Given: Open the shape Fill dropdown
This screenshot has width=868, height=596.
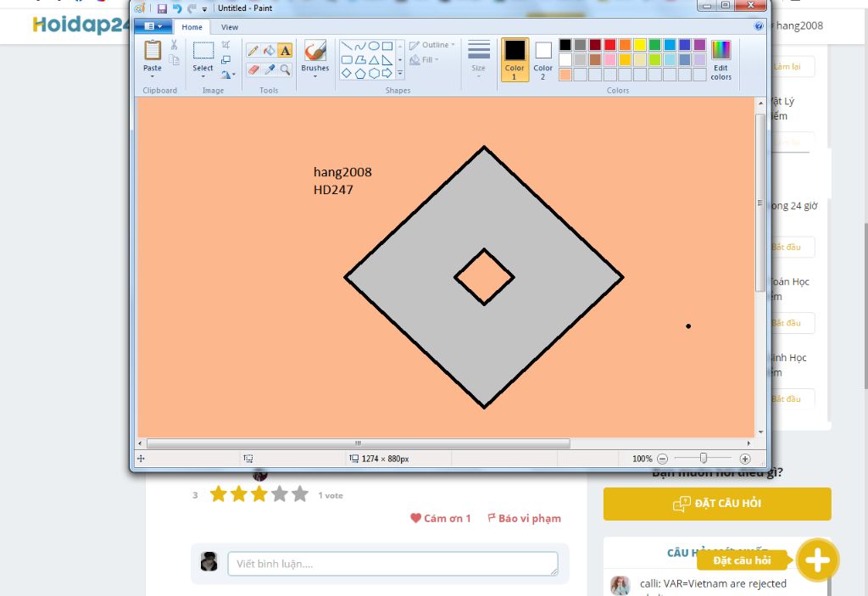Looking at the screenshot, I should point(424,60).
